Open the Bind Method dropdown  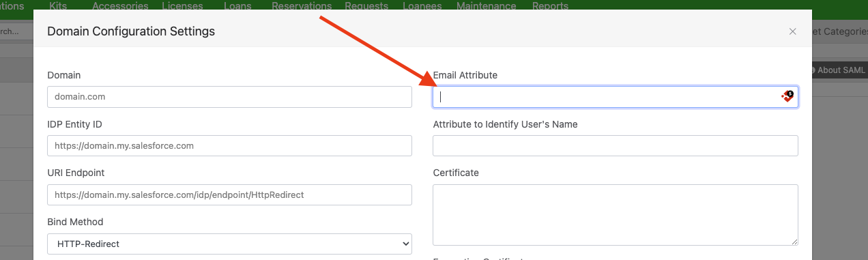pos(230,244)
